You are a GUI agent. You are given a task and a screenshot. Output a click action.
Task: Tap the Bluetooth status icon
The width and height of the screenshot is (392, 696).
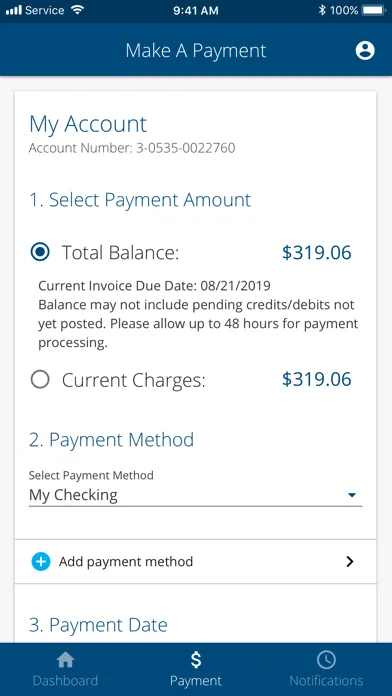322,10
